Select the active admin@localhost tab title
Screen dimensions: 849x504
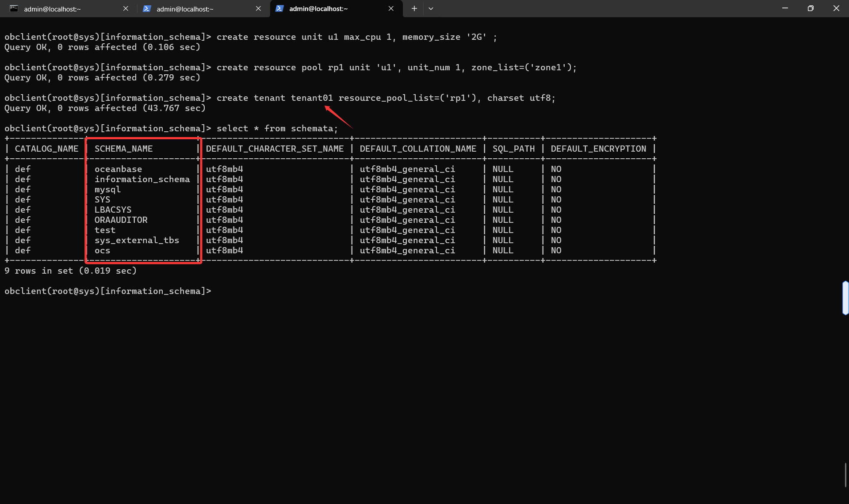tap(318, 9)
